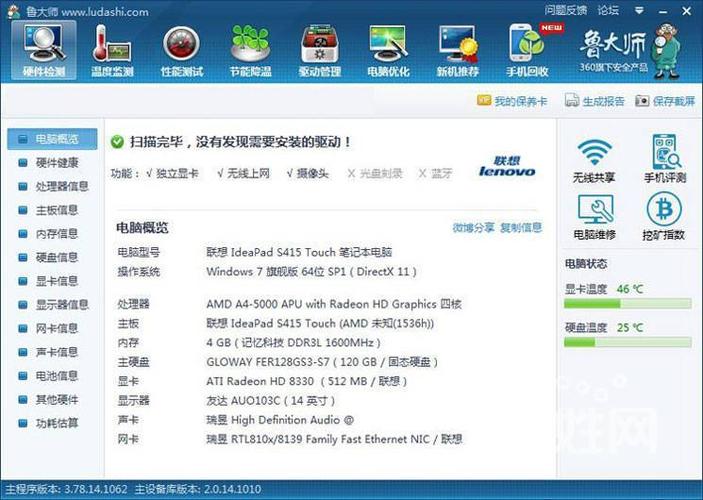Screen dimensions: 703x500
Task: Open 无线共享 wireless sharing
Action: (594, 159)
